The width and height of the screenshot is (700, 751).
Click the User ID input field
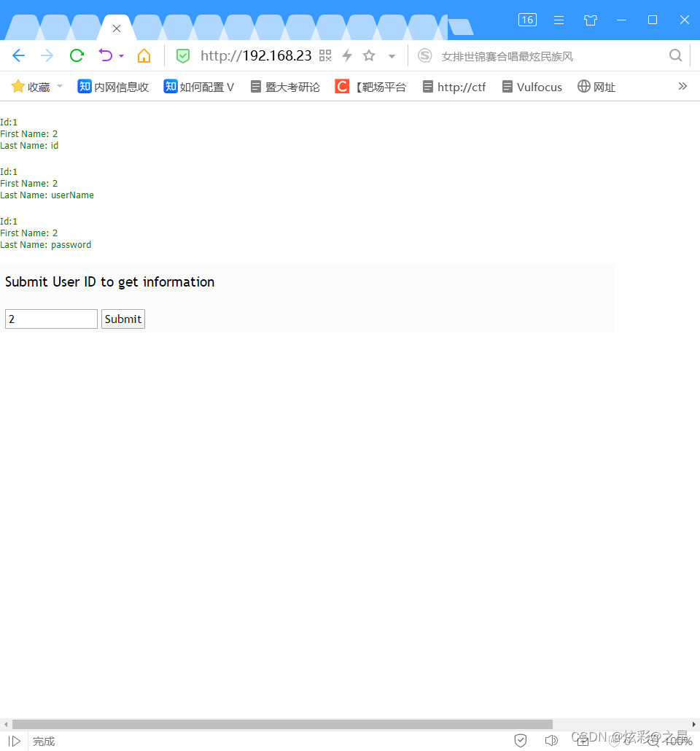pyautogui.click(x=50, y=319)
